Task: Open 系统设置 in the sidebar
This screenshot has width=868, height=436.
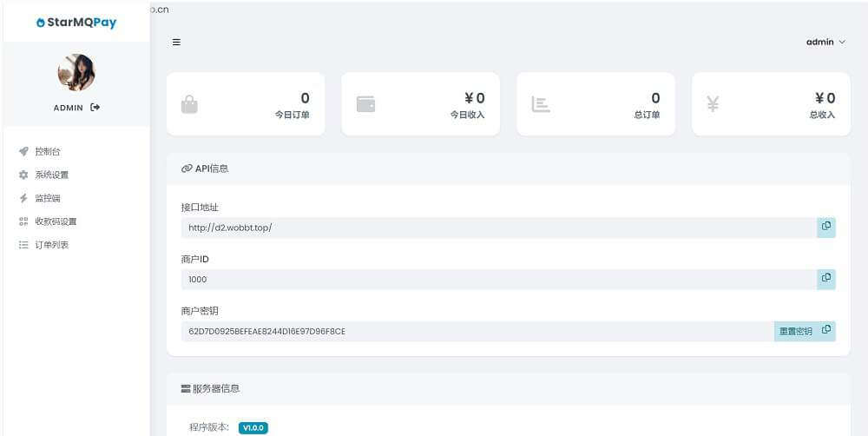Action: [51, 175]
